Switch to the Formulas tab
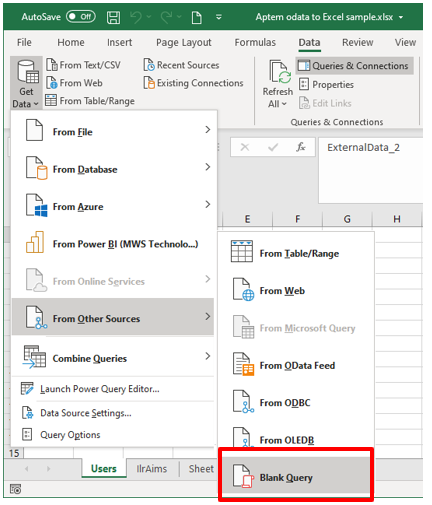This screenshot has width=432, height=505. pyautogui.click(x=255, y=42)
